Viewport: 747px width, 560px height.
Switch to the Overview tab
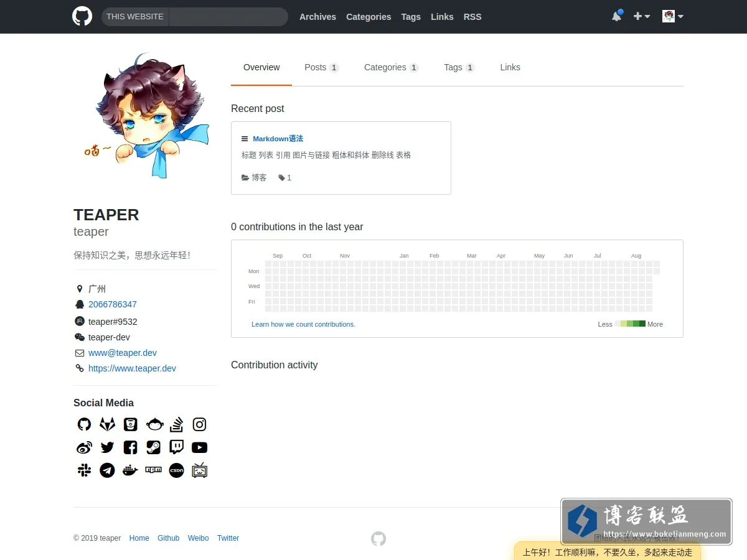[261, 67]
